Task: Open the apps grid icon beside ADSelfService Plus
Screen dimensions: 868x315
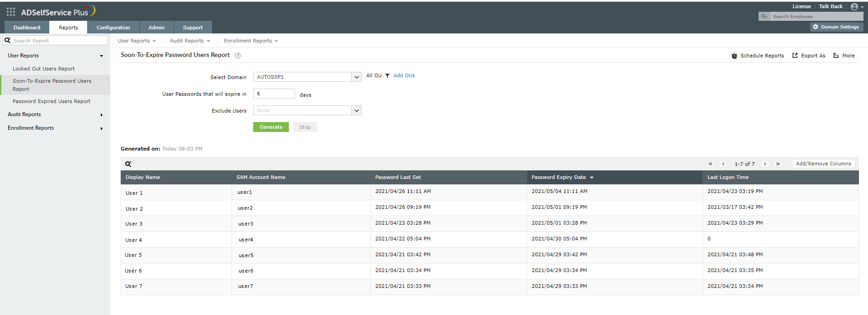Action: [11, 12]
